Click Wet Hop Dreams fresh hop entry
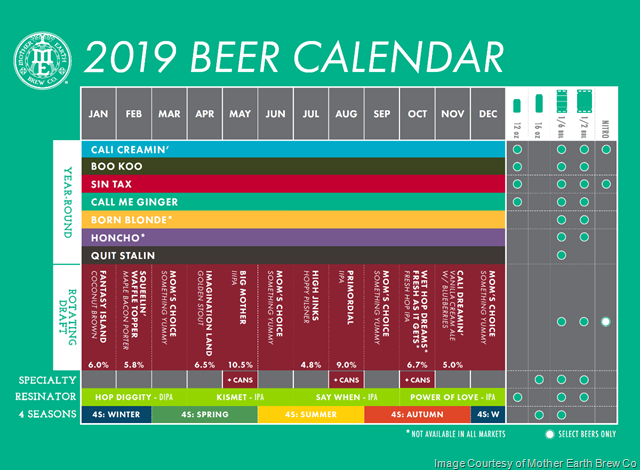This screenshot has height=470, width=640. point(417,317)
